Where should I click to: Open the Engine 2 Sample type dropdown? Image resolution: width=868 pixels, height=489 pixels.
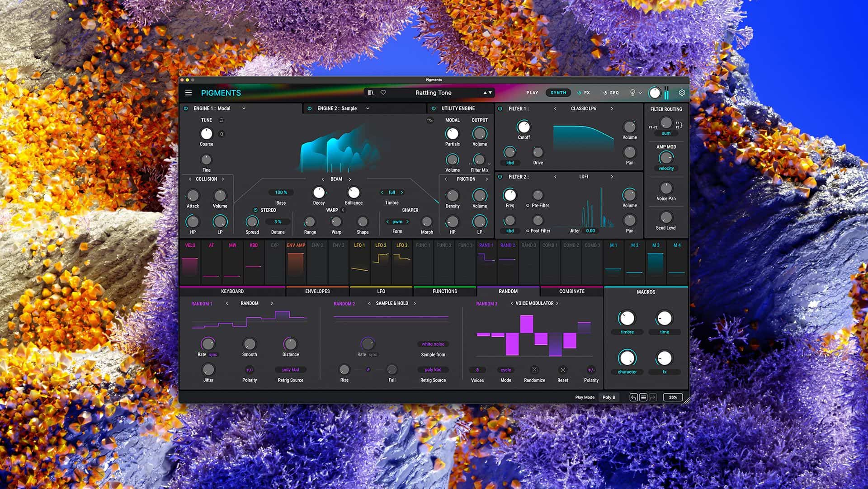pyautogui.click(x=368, y=108)
